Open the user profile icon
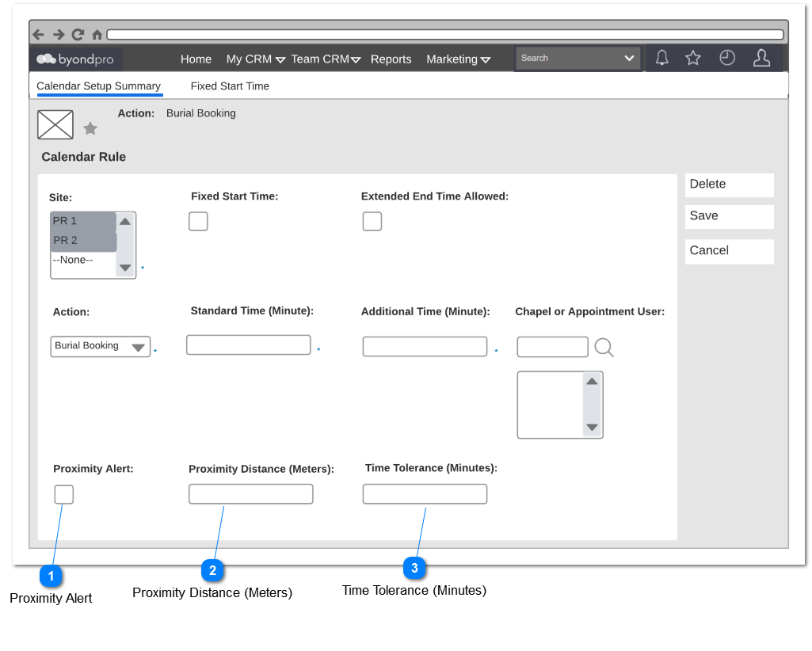 [x=761, y=58]
